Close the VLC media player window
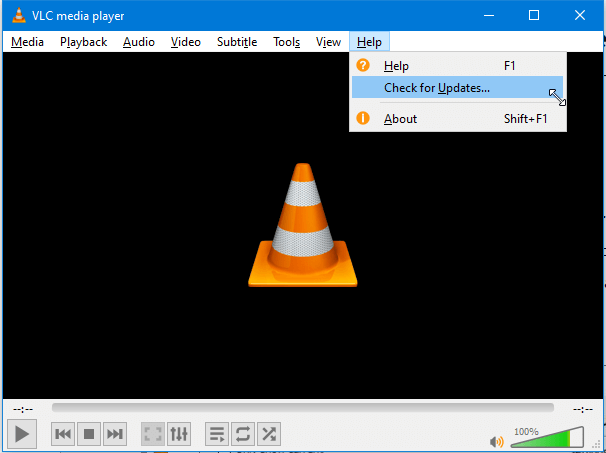Viewport: 606px width, 453px height. (x=580, y=15)
